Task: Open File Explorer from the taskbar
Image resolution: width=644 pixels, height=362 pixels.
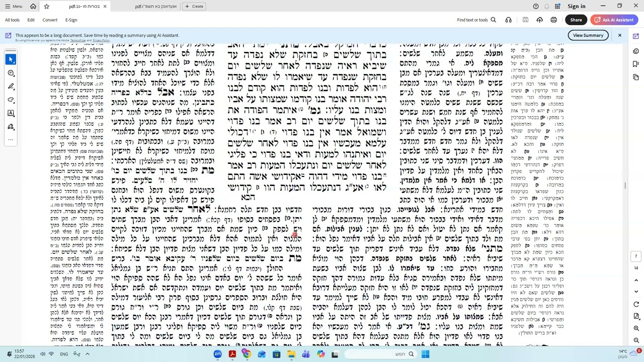Action: (x=291, y=354)
